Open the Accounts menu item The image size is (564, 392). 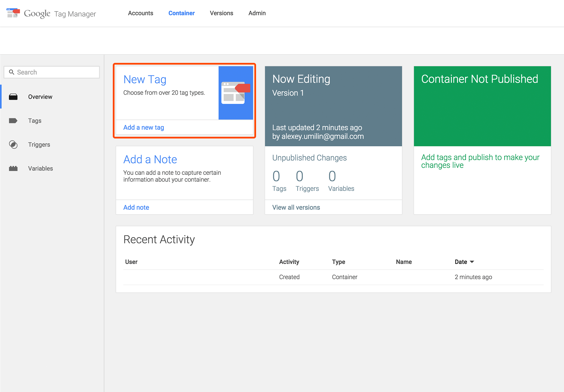140,13
